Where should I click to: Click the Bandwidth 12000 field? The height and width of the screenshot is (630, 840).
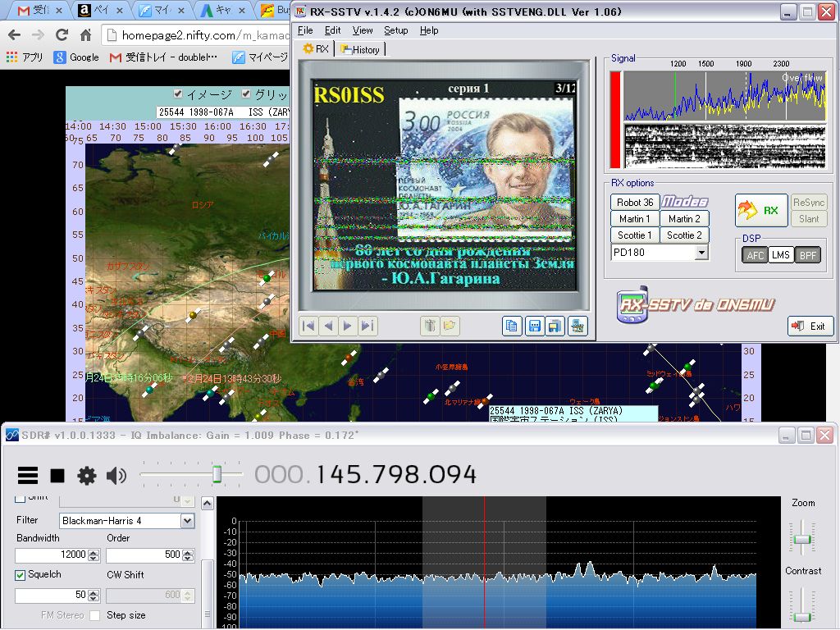(x=51, y=555)
